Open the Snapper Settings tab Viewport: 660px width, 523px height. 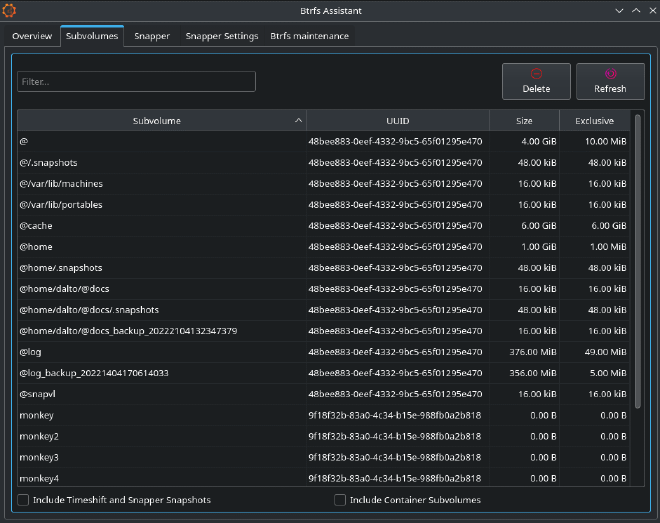coord(221,36)
